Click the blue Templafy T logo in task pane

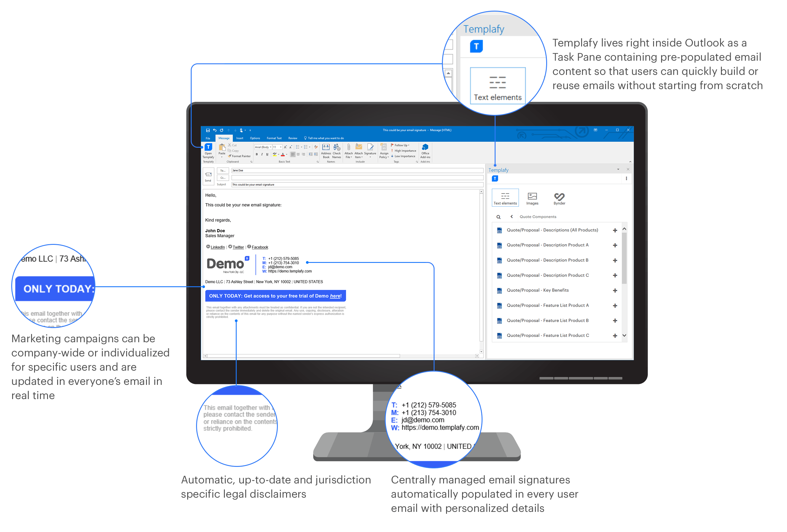pyautogui.click(x=495, y=178)
